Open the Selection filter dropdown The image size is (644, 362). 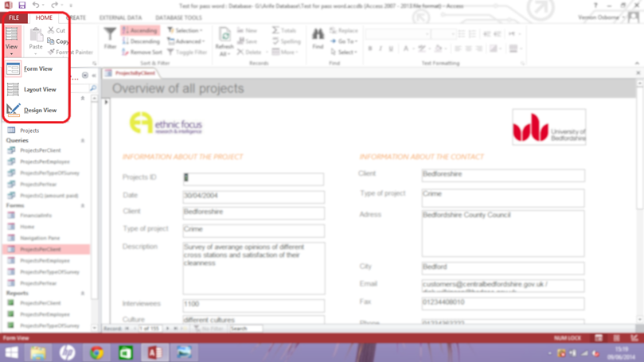coord(185,30)
